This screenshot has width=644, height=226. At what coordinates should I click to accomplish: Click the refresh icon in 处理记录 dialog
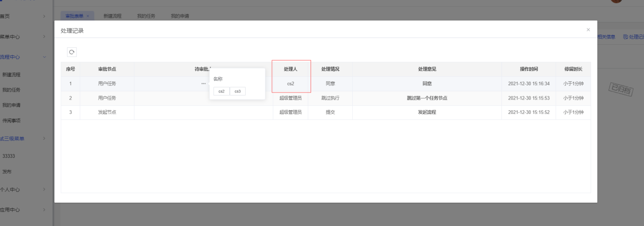pos(72,52)
